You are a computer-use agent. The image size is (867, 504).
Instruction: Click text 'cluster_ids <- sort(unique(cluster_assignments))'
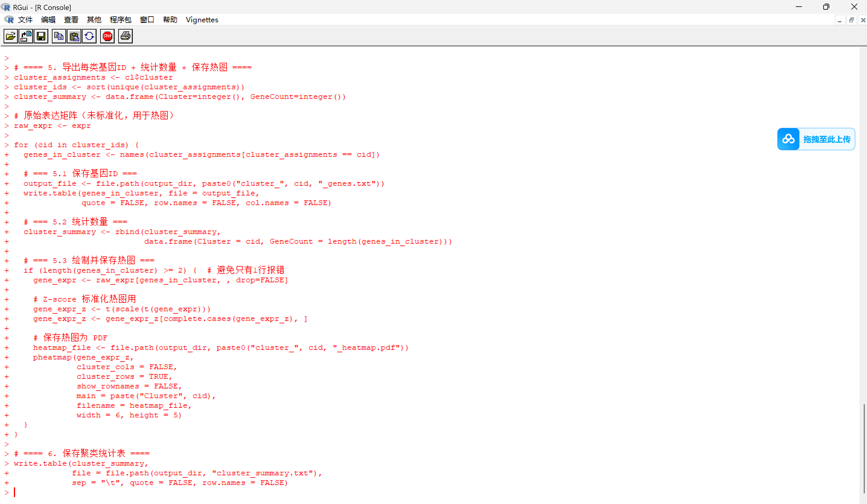click(x=129, y=87)
